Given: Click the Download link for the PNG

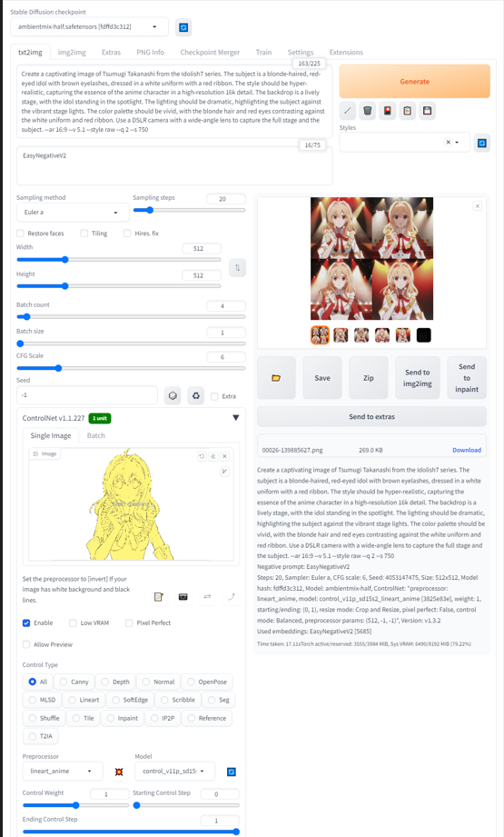Looking at the screenshot, I should pos(467,450).
